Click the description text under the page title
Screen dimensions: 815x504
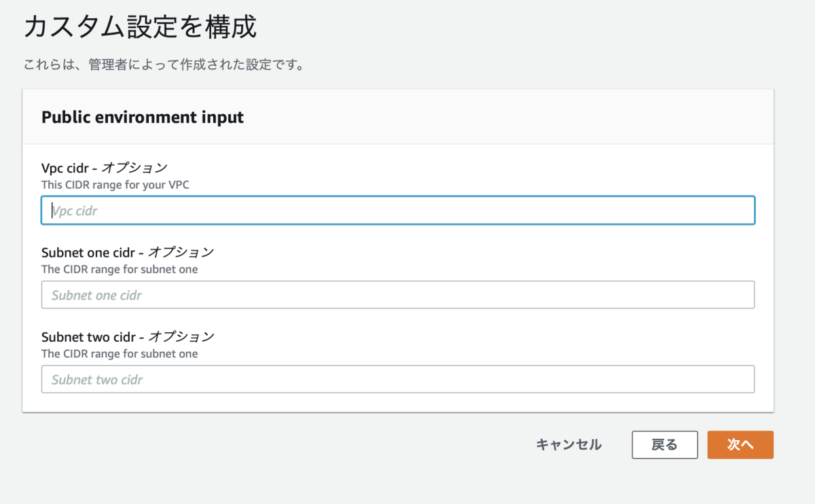coord(163,65)
